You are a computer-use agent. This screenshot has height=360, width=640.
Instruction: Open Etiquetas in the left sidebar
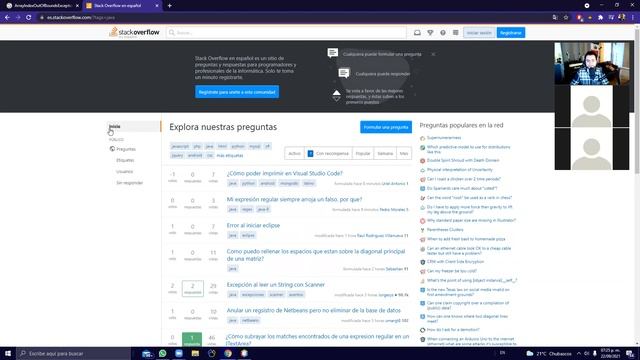(x=125, y=160)
